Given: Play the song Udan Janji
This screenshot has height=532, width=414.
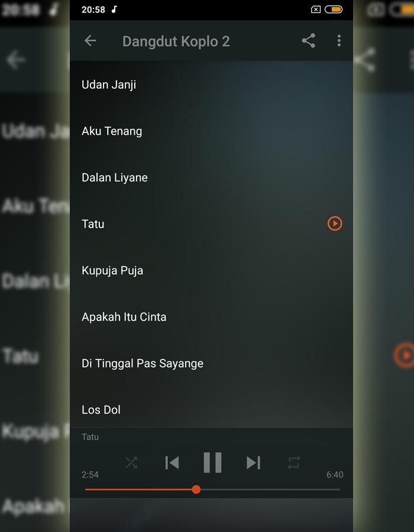Looking at the screenshot, I should coord(211,85).
